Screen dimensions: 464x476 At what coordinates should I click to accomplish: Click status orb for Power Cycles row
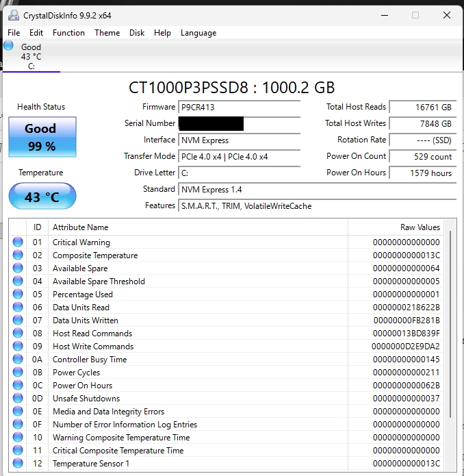pyautogui.click(x=18, y=372)
